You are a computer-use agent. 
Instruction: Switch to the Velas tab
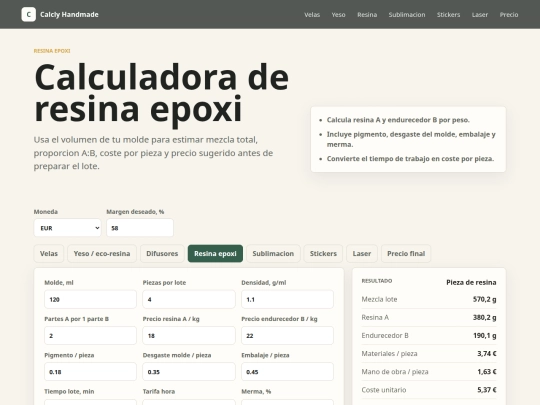(49, 253)
